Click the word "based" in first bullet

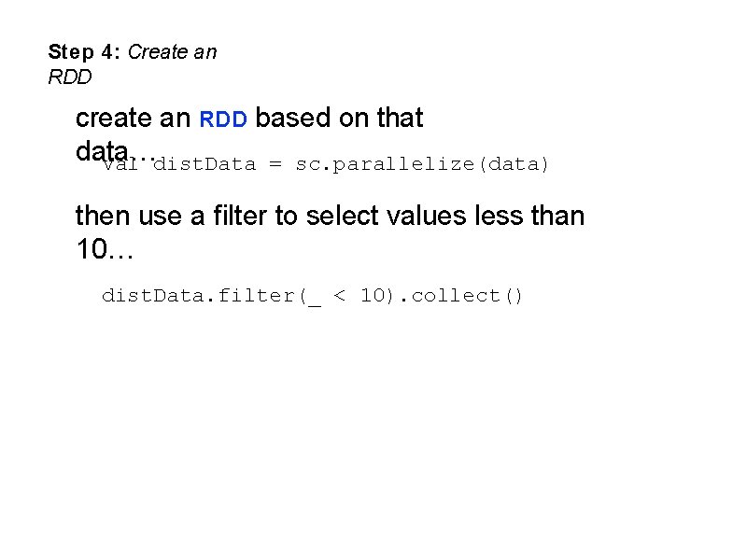pos(291,118)
